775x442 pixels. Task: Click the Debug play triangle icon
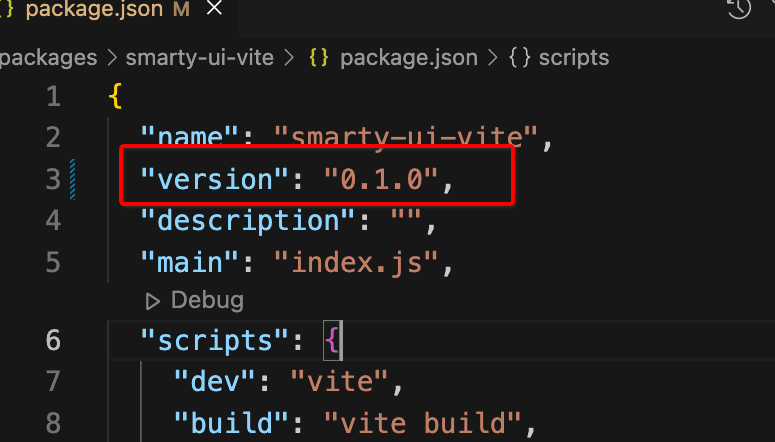[153, 300]
